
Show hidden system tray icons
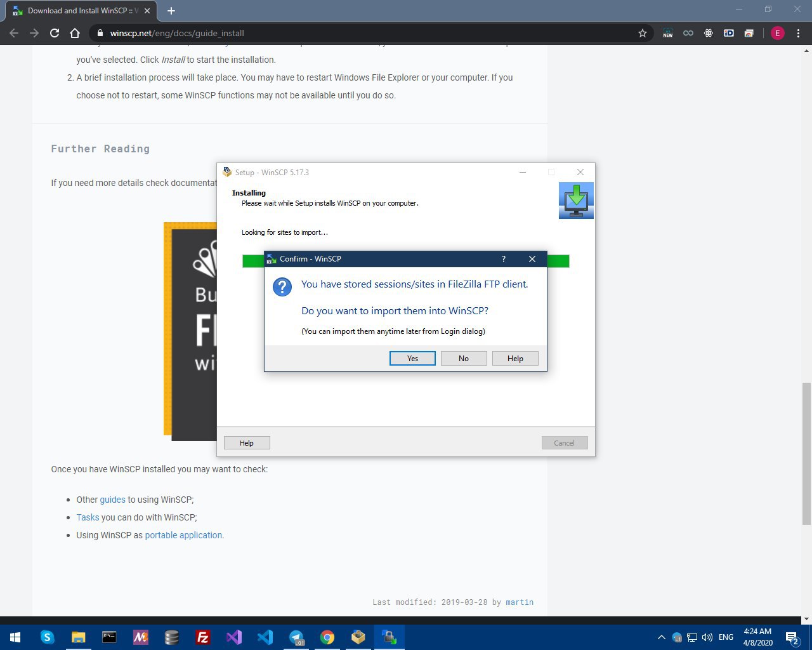(x=661, y=637)
